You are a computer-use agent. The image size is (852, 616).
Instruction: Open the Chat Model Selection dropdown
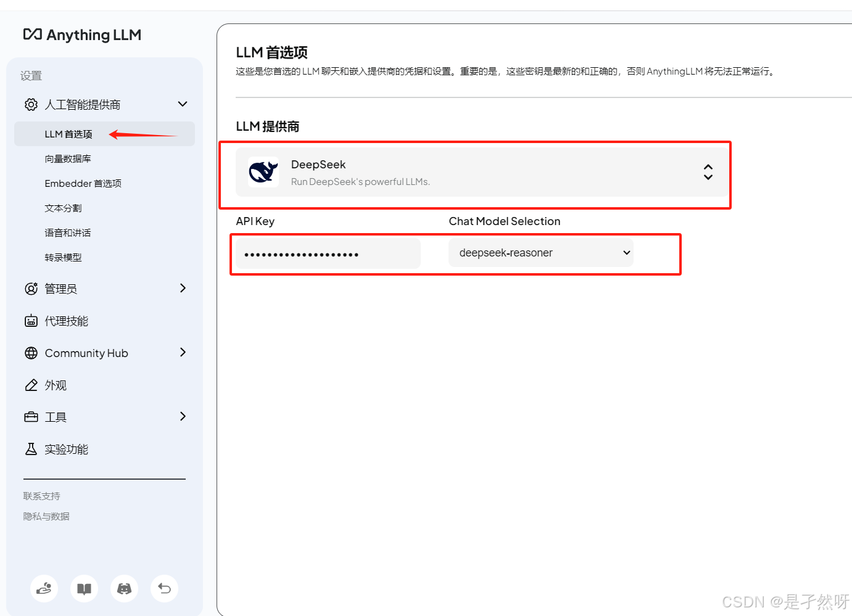click(x=541, y=252)
